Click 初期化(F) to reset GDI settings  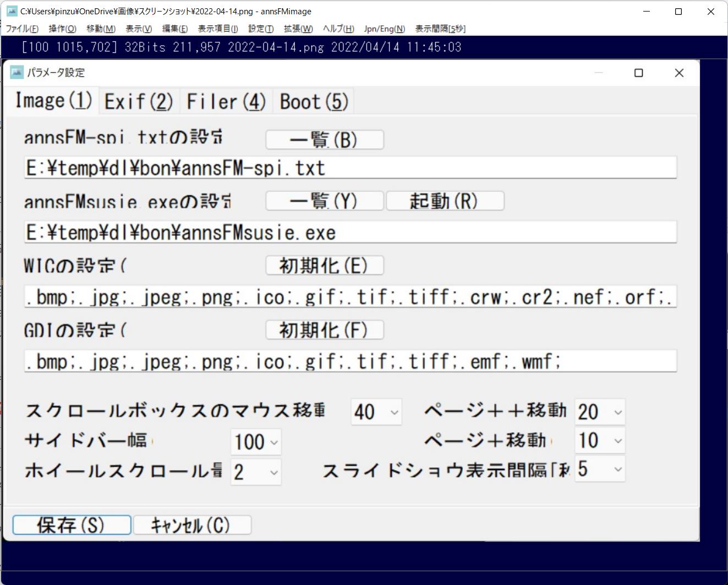click(325, 330)
